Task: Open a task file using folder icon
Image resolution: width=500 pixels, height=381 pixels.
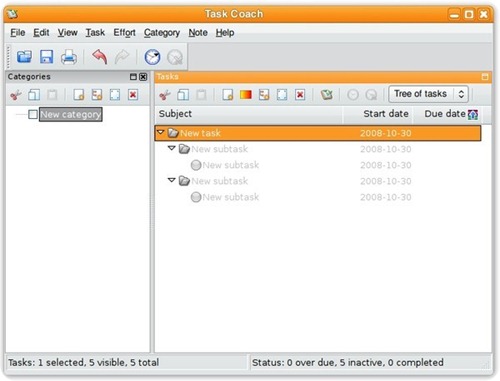Action: pos(24,57)
